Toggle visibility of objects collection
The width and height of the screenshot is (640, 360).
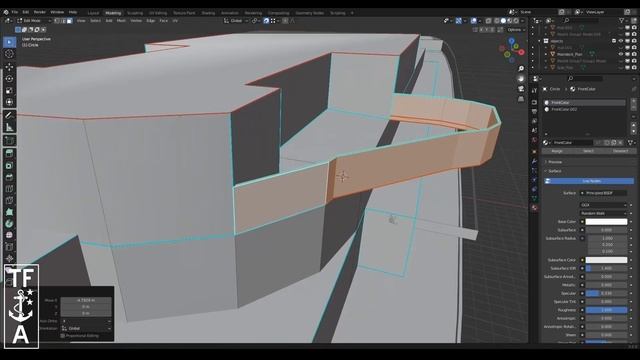tap(621, 41)
